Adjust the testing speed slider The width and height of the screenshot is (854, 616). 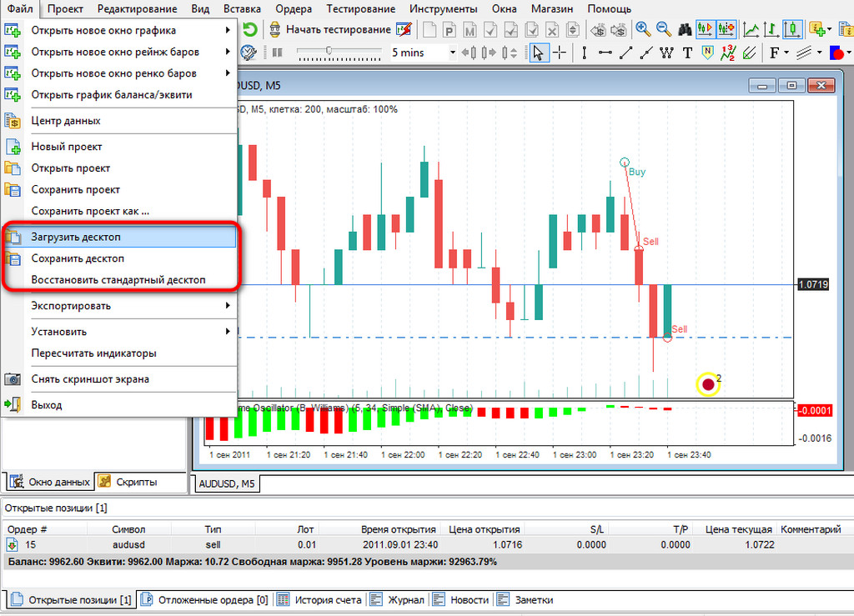point(329,49)
